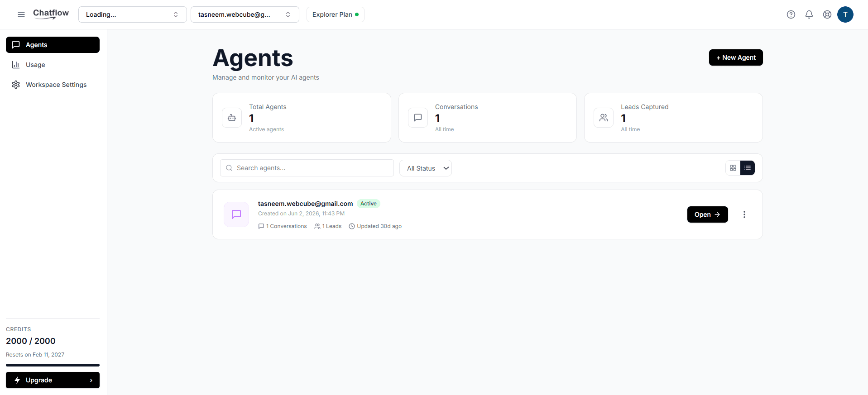Click the credits progress bar
The width and height of the screenshot is (868, 395).
coord(53,365)
